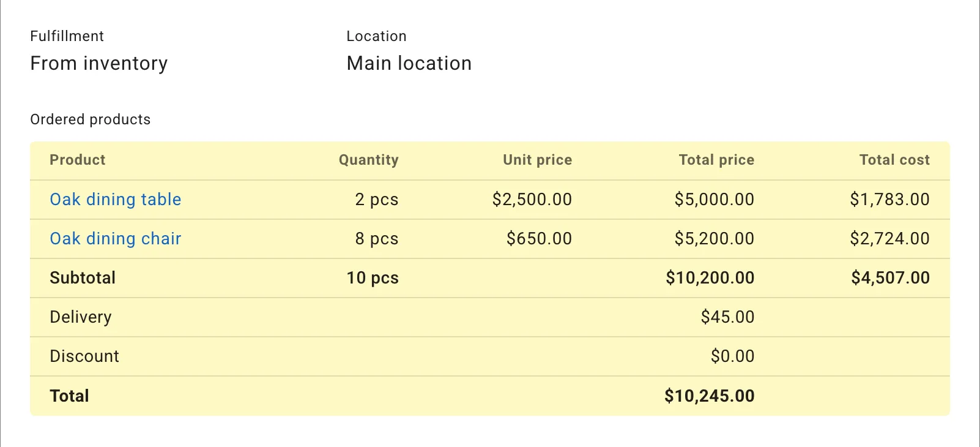Select the 8 pcs quantity for dining chair
Screen dimensions: 980x447
[377, 239]
